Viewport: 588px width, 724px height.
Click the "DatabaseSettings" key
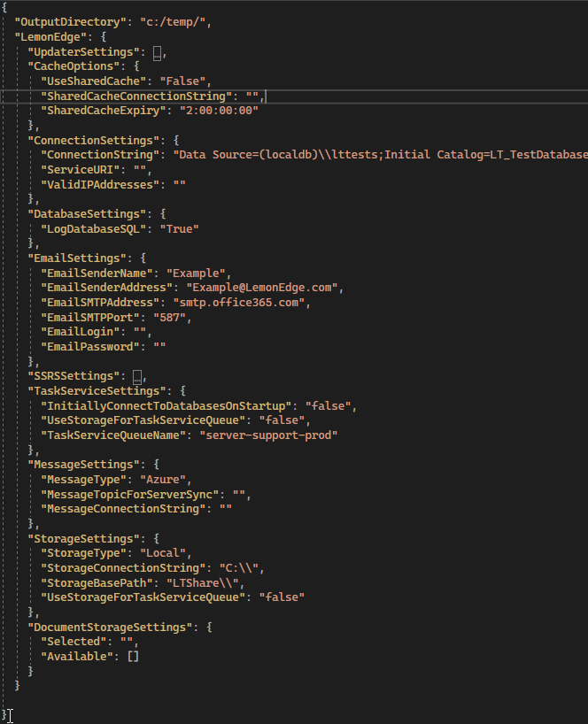pyautogui.click(x=87, y=214)
